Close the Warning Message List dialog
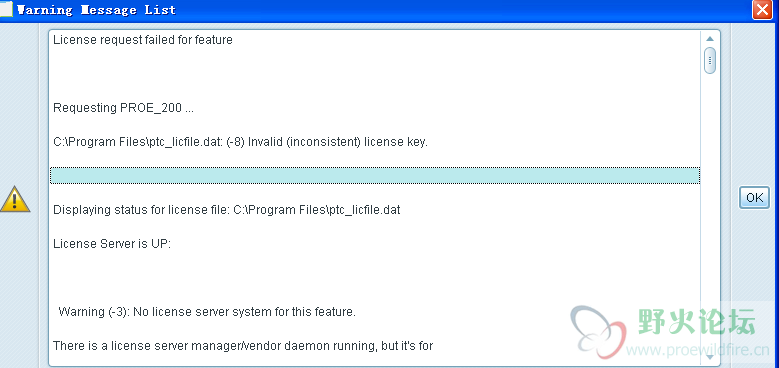The height and width of the screenshot is (368, 779). pos(762,10)
